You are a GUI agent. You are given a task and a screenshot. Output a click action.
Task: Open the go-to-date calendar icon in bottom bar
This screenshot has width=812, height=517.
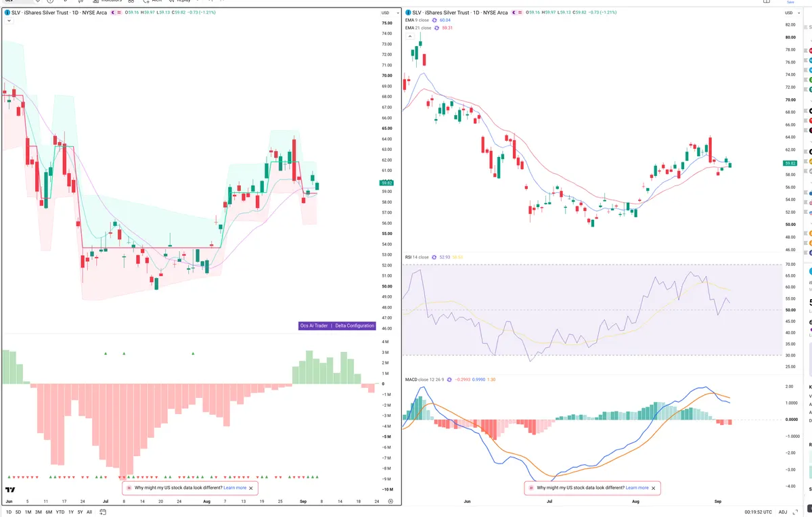click(103, 512)
